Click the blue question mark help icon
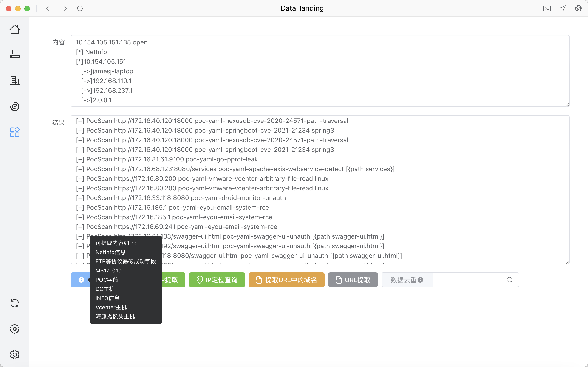This screenshot has height=367, width=588. click(81, 280)
